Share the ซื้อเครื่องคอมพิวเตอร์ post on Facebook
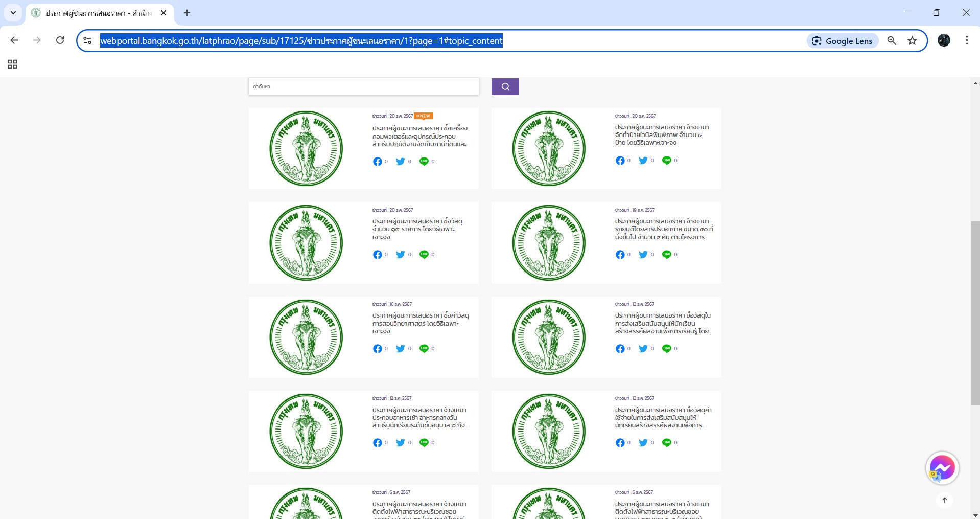 (377, 162)
